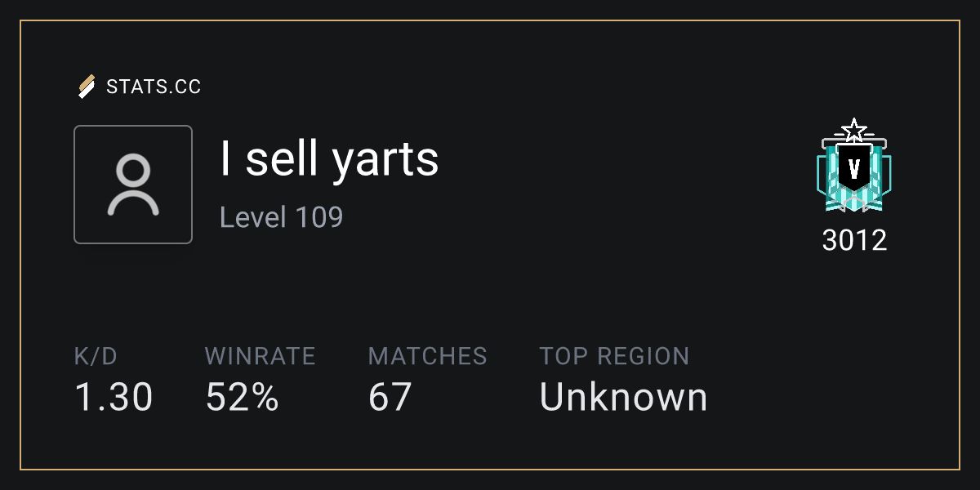Click the Level 109 text
The image size is (980, 490).
tap(281, 217)
